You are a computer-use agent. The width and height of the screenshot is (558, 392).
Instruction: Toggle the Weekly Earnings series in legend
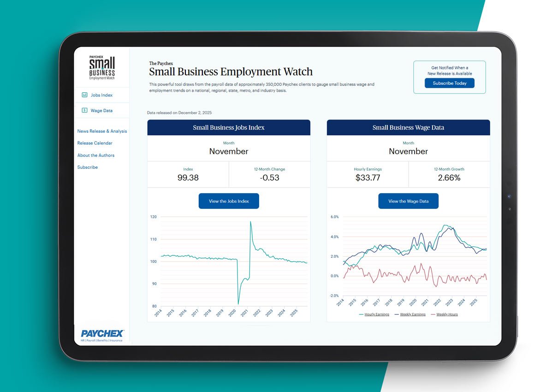click(413, 314)
